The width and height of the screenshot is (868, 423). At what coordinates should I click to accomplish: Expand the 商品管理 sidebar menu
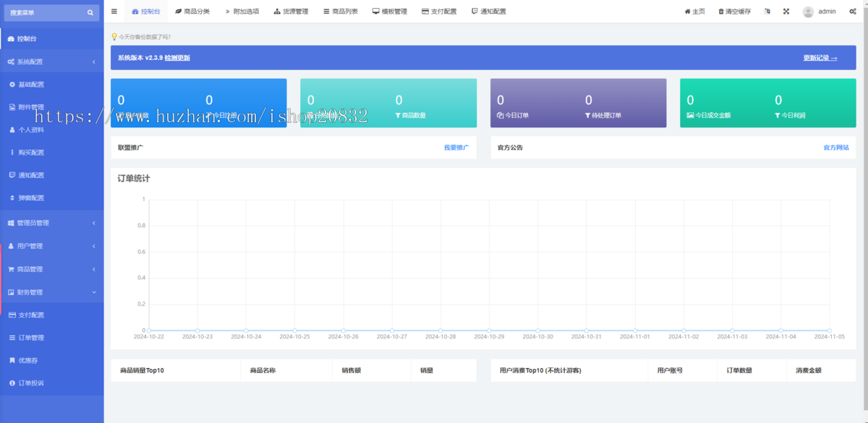tap(51, 269)
